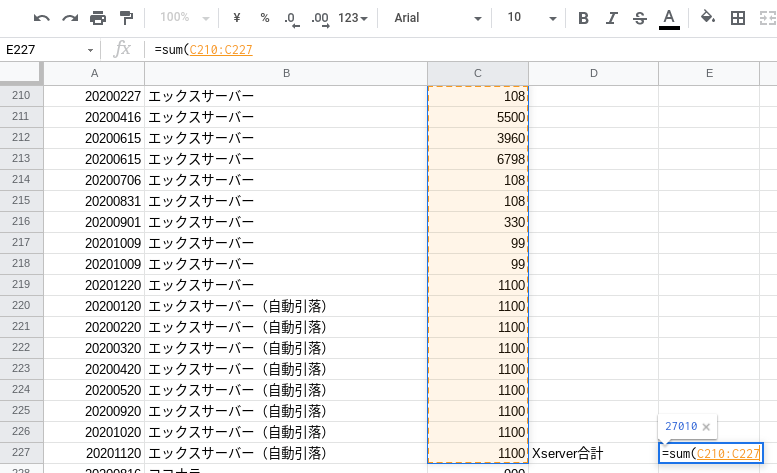Click date cell 20200227

pyautogui.click(x=94, y=96)
